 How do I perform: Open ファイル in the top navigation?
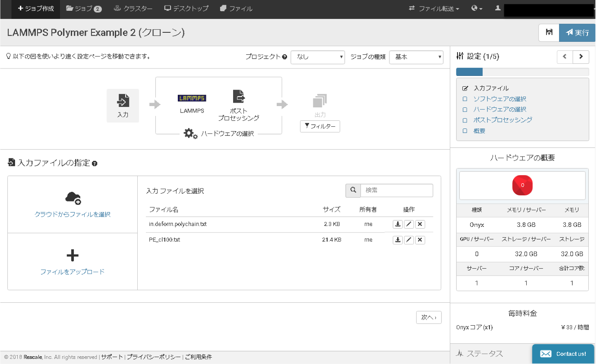tap(236, 9)
